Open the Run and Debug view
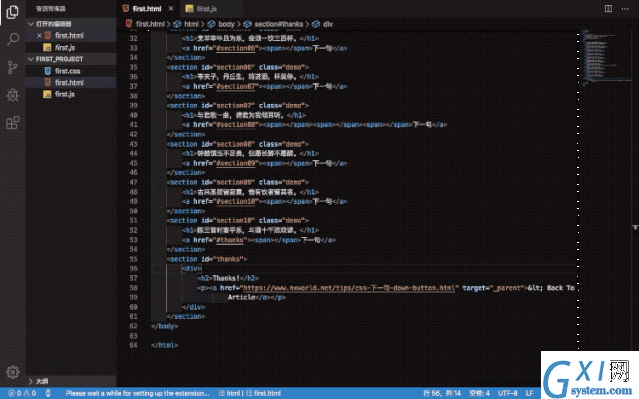The width and height of the screenshot is (639, 399). click(13, 95)
